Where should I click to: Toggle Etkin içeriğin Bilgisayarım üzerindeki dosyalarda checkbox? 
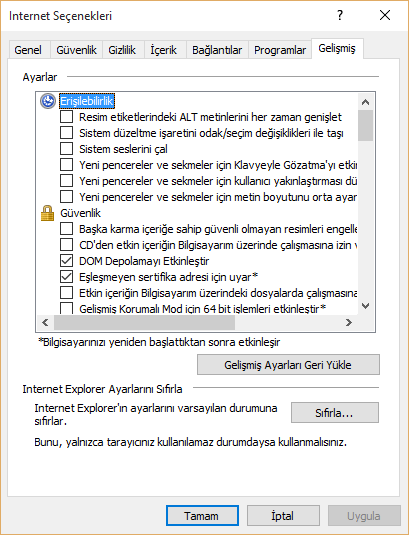[x=66, y=293]
